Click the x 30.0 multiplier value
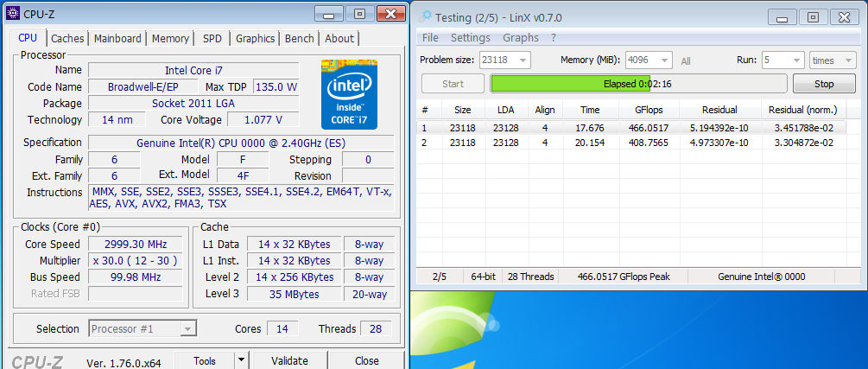Viewport: 868px width, 369px height. click(136, 260)
